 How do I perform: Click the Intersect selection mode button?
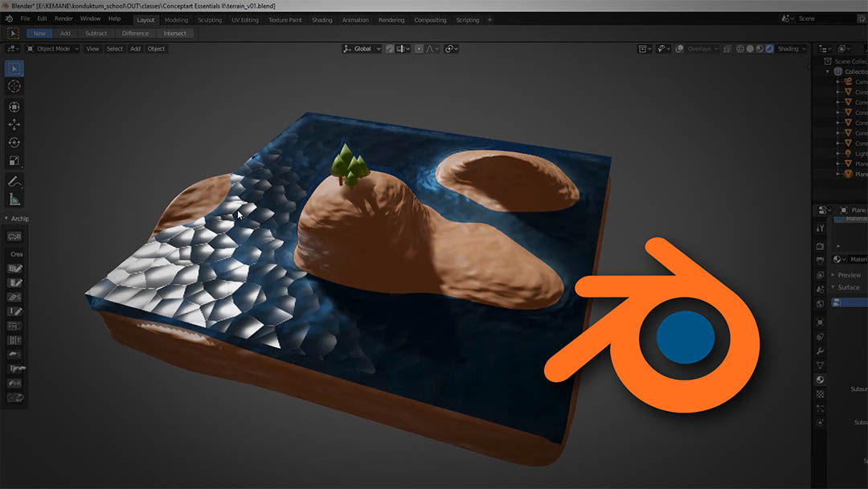tap(174, 34)
